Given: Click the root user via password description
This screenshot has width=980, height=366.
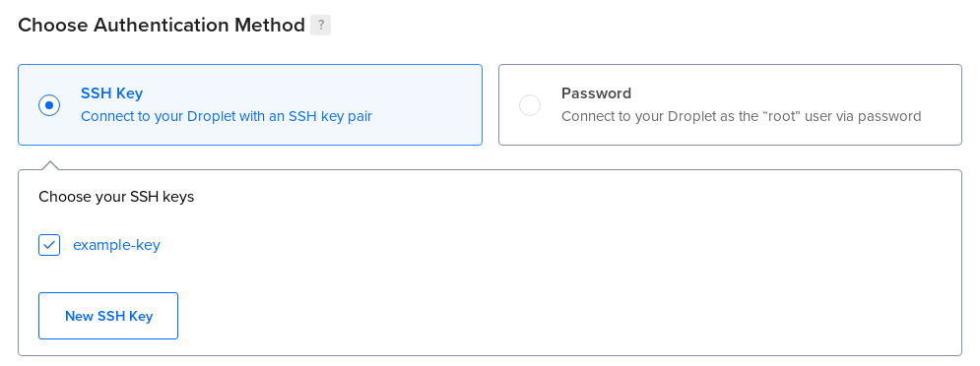Looking at the screenshot, I should 742,116.
